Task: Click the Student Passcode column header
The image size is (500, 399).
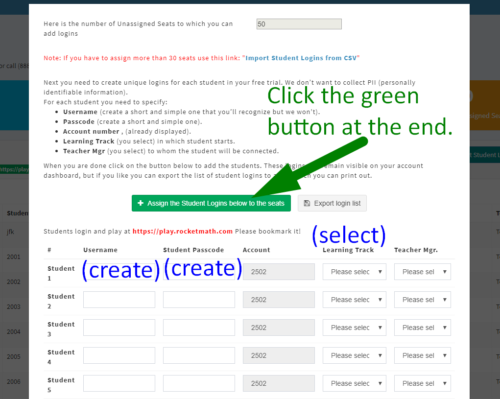Action: [193, 250]
